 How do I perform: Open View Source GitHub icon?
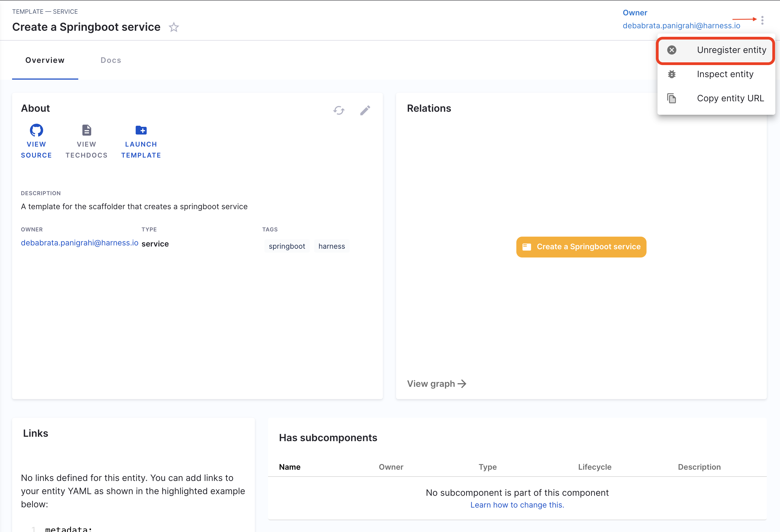pos(36,130)
